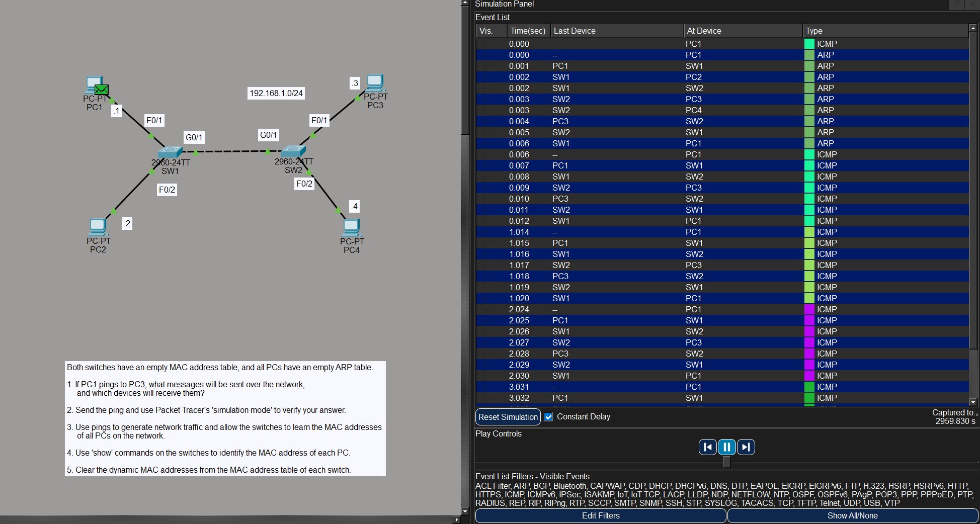
Task: Click the F0/1 label near SW1
Action: 154,120
